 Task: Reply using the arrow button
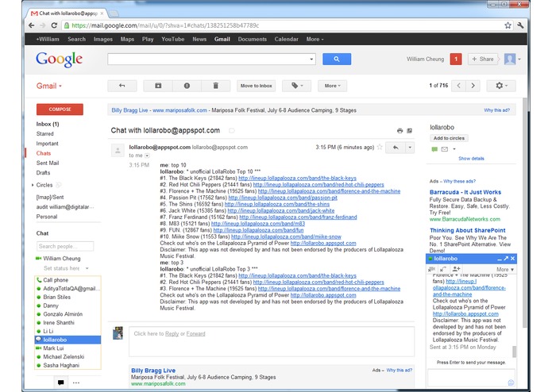coord(396,148)
